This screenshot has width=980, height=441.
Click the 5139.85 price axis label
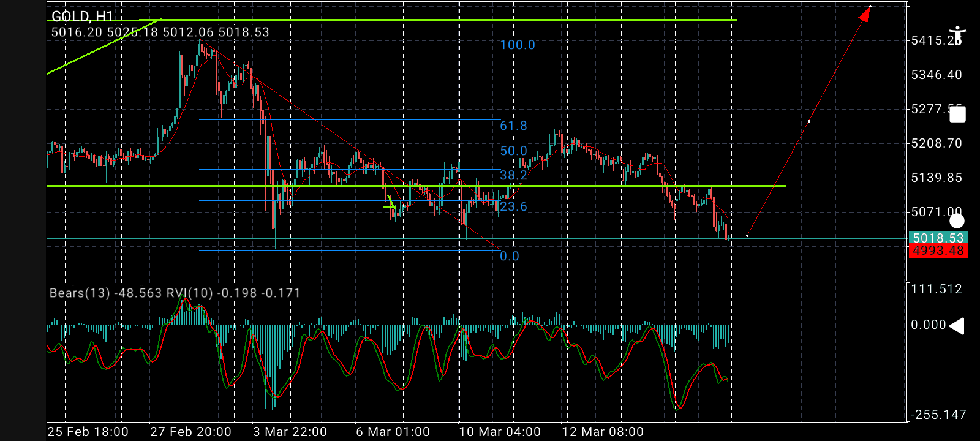coord(937,178)
